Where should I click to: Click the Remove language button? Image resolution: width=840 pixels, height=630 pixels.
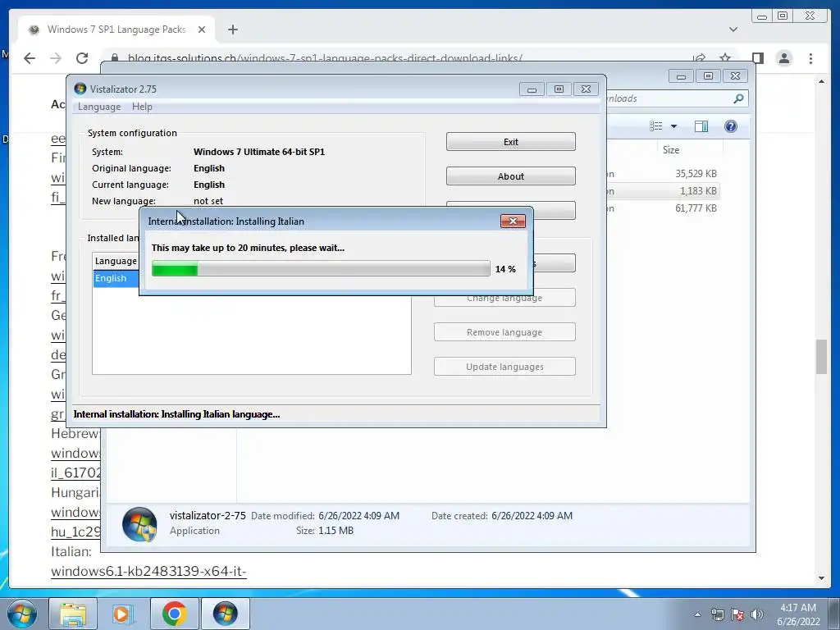coord(504,332)
